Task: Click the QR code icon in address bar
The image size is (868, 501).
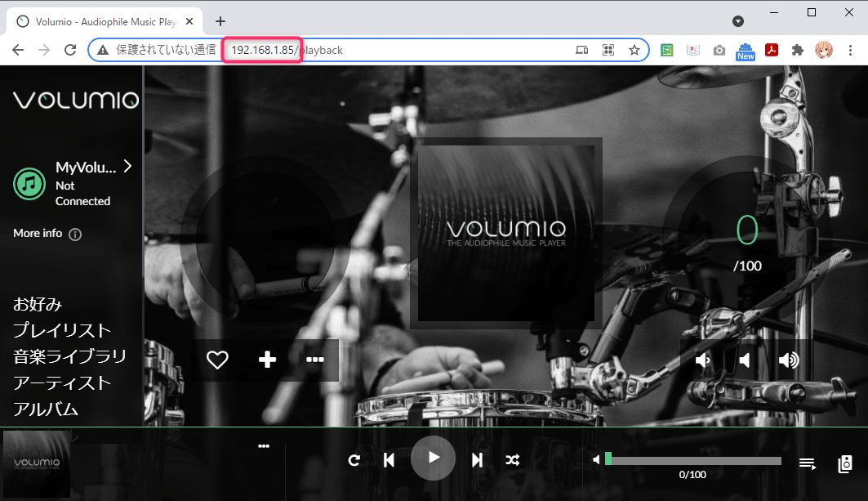Action: (608, 50)
